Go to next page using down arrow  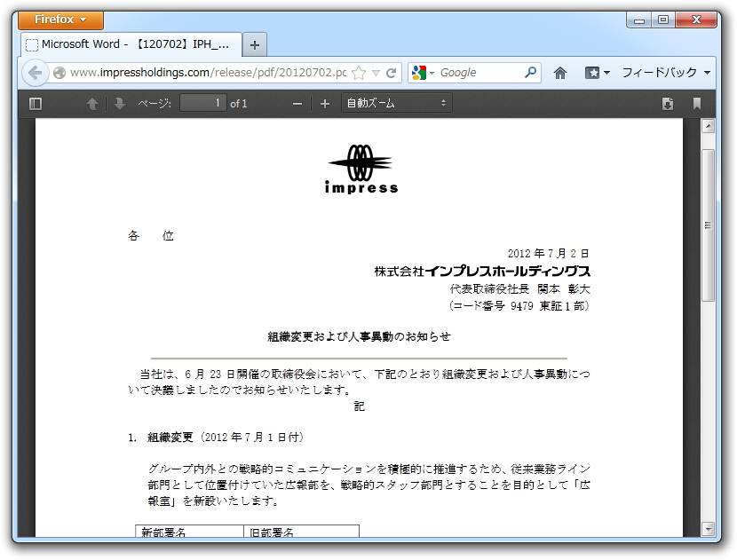point(118,103)
